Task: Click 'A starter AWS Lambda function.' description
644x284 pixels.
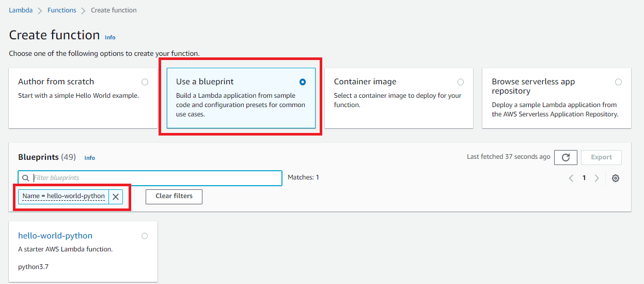Action: 65,249
